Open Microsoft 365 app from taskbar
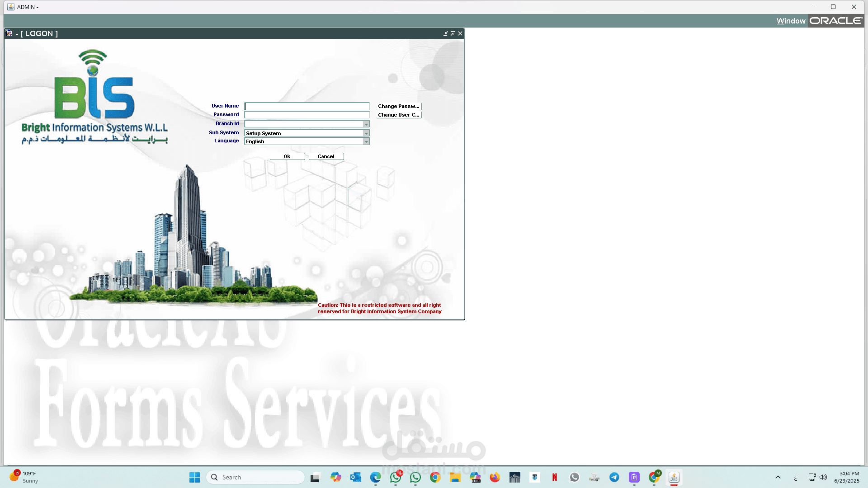This screenshot has width=868, height=488. coord(475,477)
